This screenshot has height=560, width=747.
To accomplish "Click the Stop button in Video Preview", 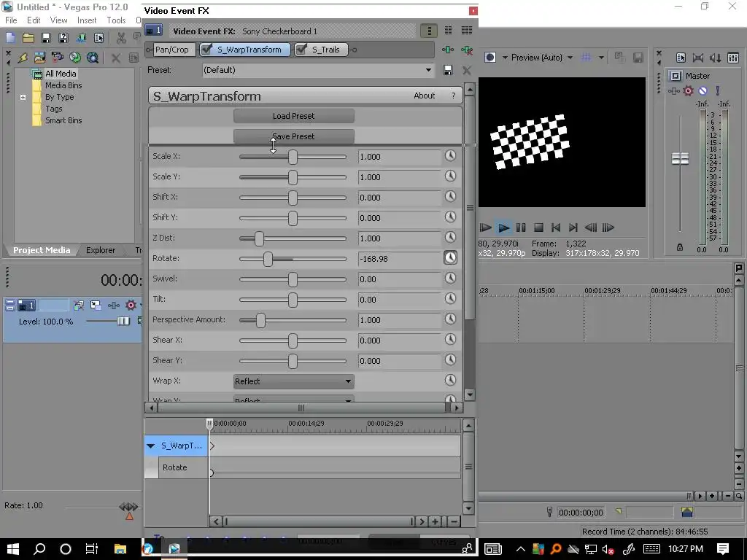I will pos(538,227).
